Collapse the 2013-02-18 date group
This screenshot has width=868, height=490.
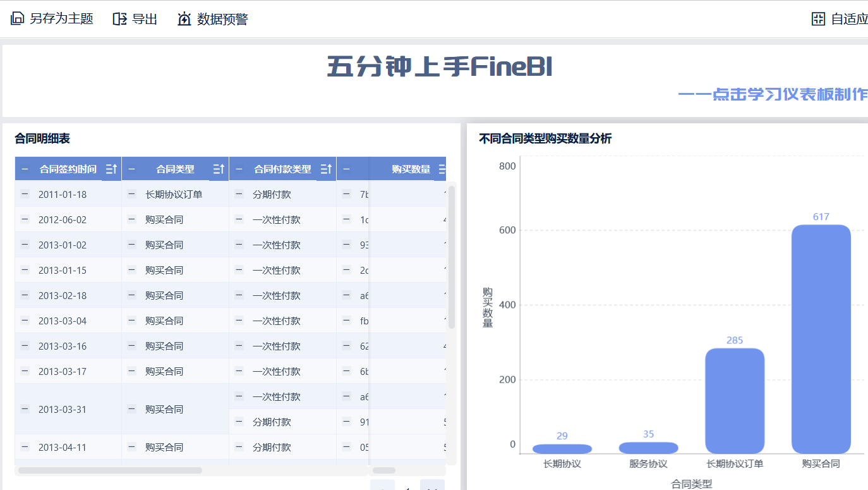[x=25, y=295]
